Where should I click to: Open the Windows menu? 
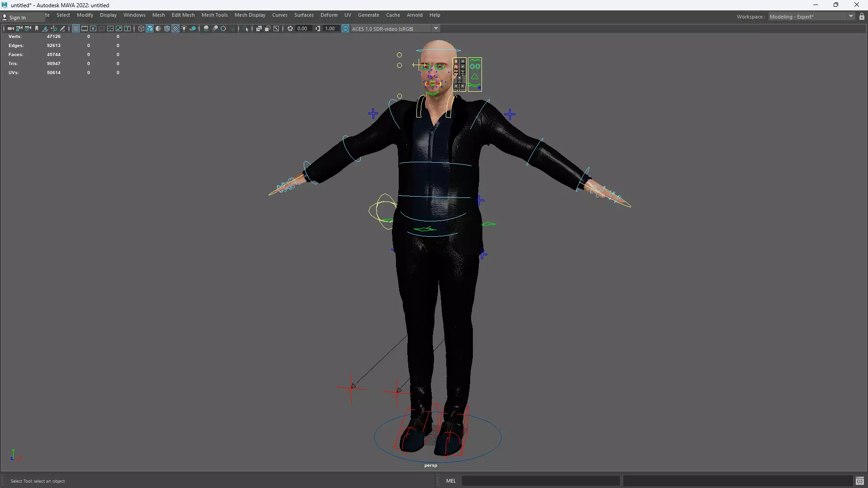tap(134, 15)
